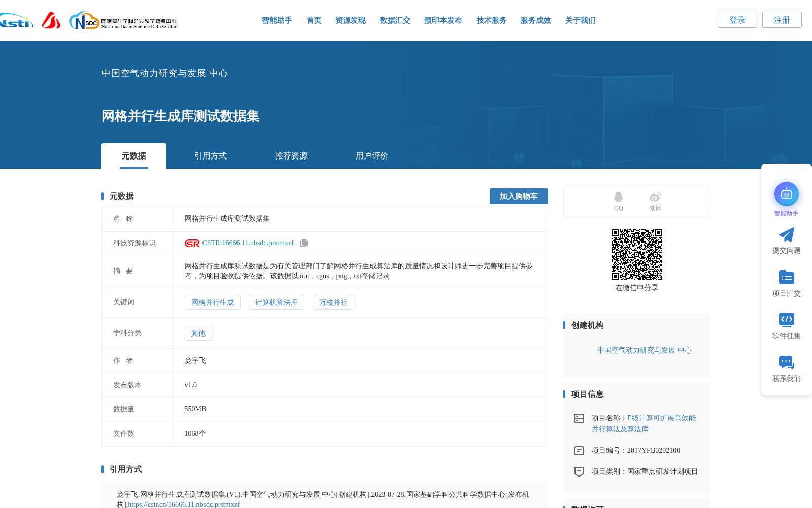
Task: Open 智能助手 in top navigation
Action: point(277,20)
